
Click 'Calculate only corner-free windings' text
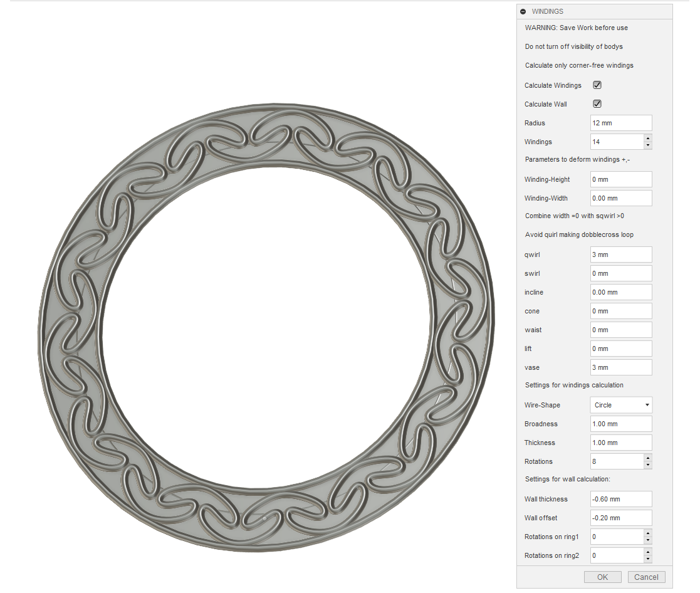(579, 65)
